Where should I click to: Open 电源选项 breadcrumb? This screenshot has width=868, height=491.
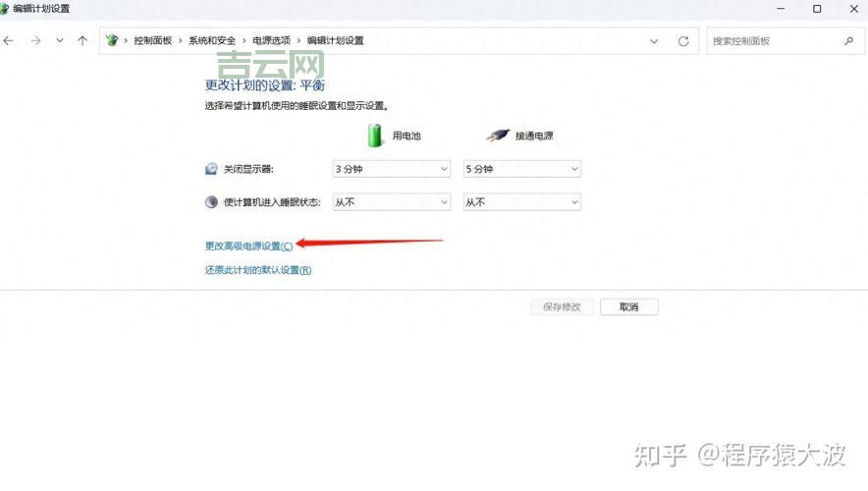tap(271, 41)
